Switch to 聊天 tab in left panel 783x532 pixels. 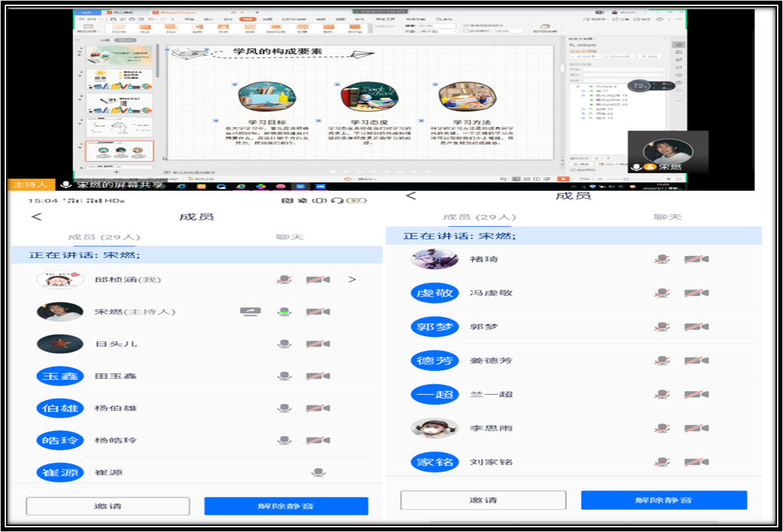pyautogui.click(x=289, y=237)
